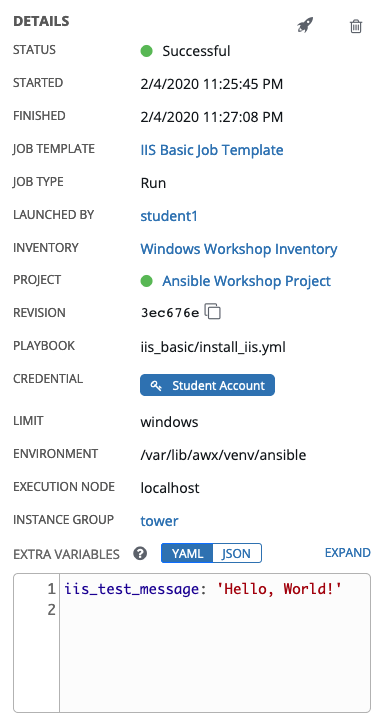Viewport: 384px width, 727px height.
Task: Click EXTRA VARIABLES label
Action: pos(66,554)
